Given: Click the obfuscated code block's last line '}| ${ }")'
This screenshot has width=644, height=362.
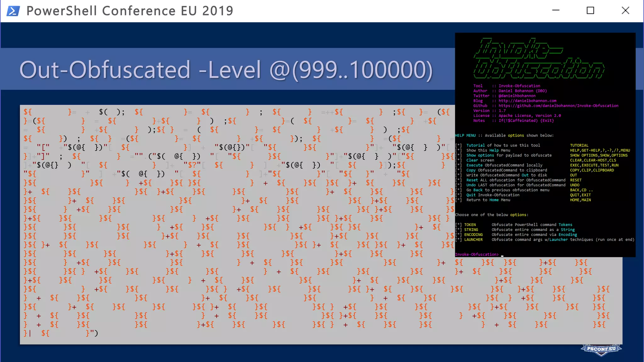Looking at the screenshot, I should tap(61, 333).
